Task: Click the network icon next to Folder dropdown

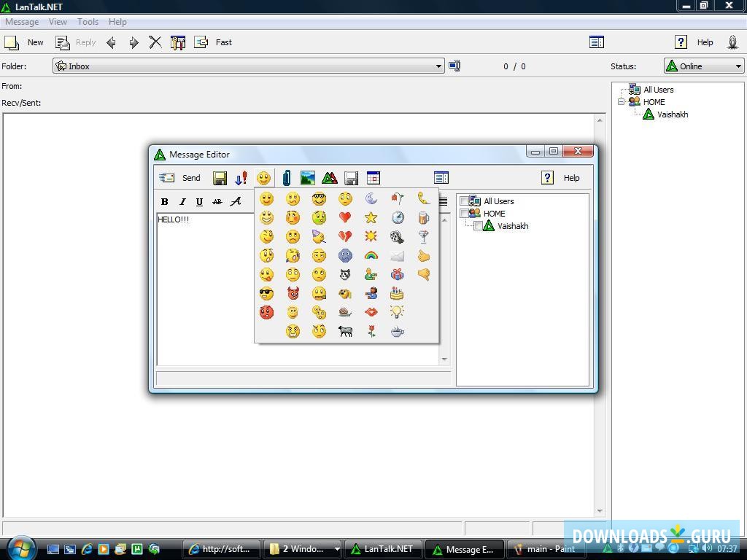Action: tap(454, 66)
